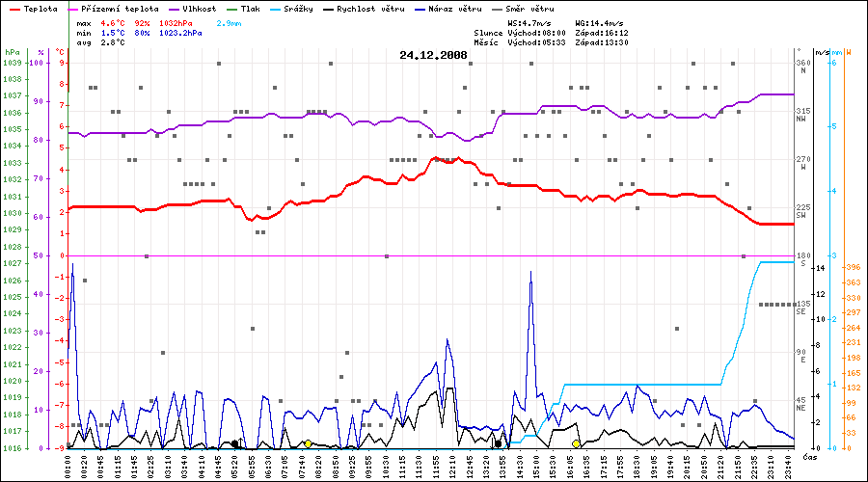Click the date title 24.12.2008
The height and width of the screenshot is (482, 868).
click(x=433, y=56)
